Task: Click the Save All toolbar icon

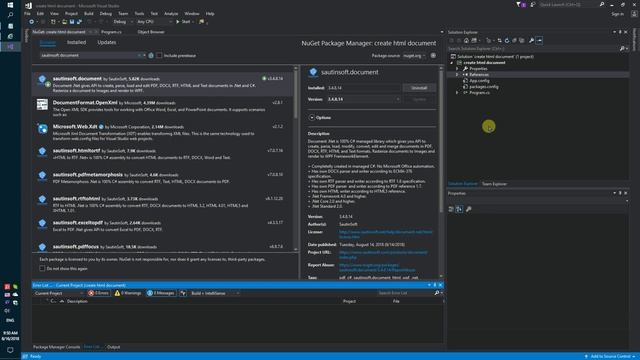Action: point(79,22)
